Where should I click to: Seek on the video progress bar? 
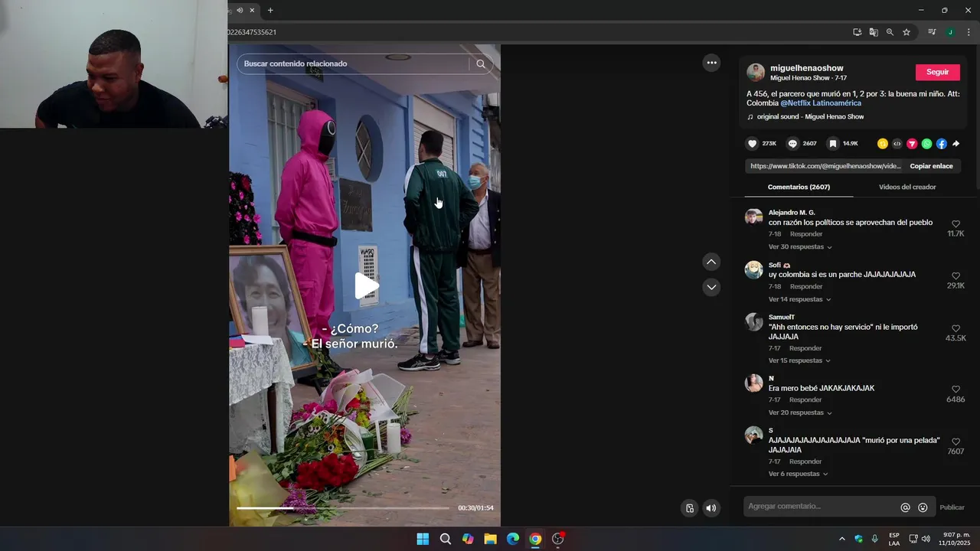click(x=343, y=508)
